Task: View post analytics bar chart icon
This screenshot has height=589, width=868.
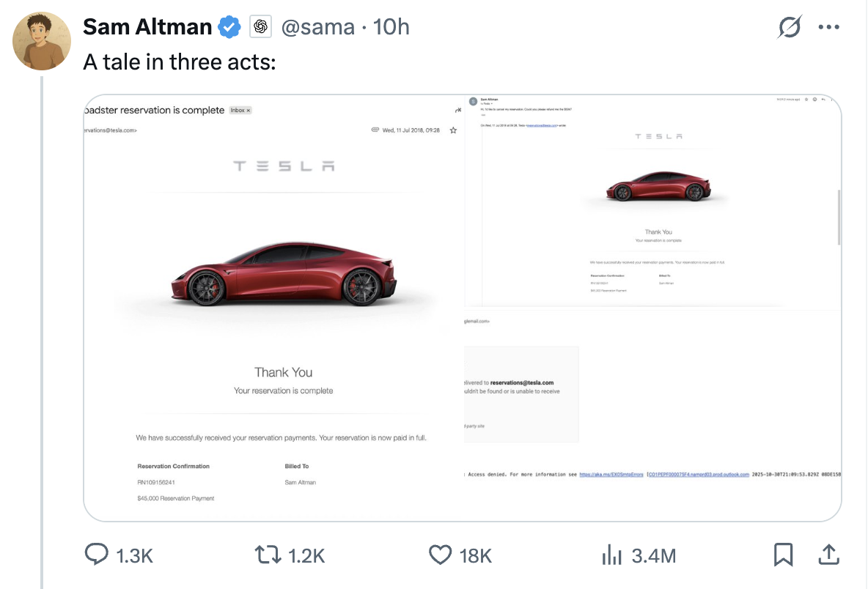Action: point(611,555)
